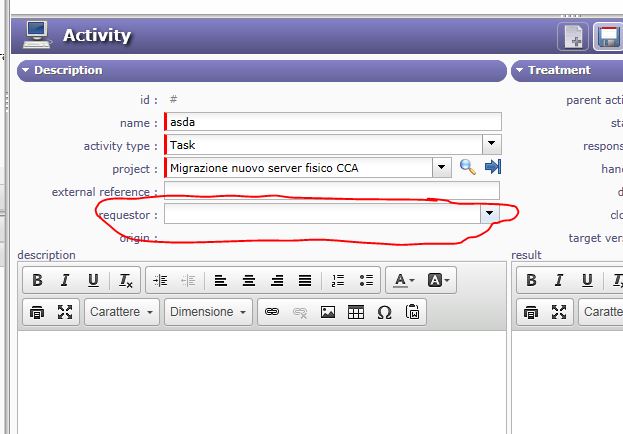Collapse the Treatment section header
Viewport: 623px width, 434px height.
(520, 71)
